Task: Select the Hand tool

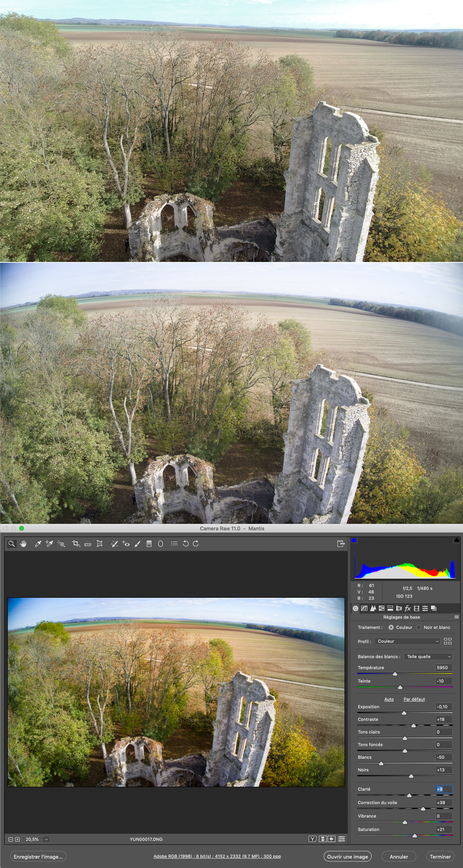Action: (23, 544)
